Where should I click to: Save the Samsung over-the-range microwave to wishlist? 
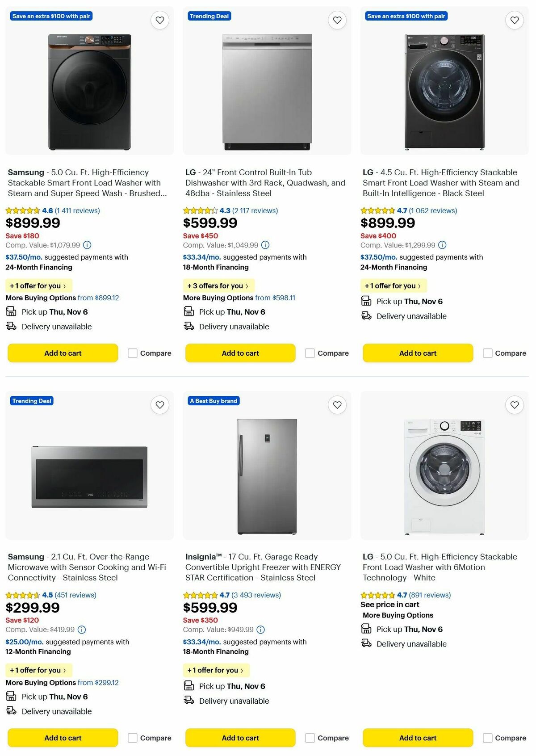pyautogui.click(x=160, y=405)
